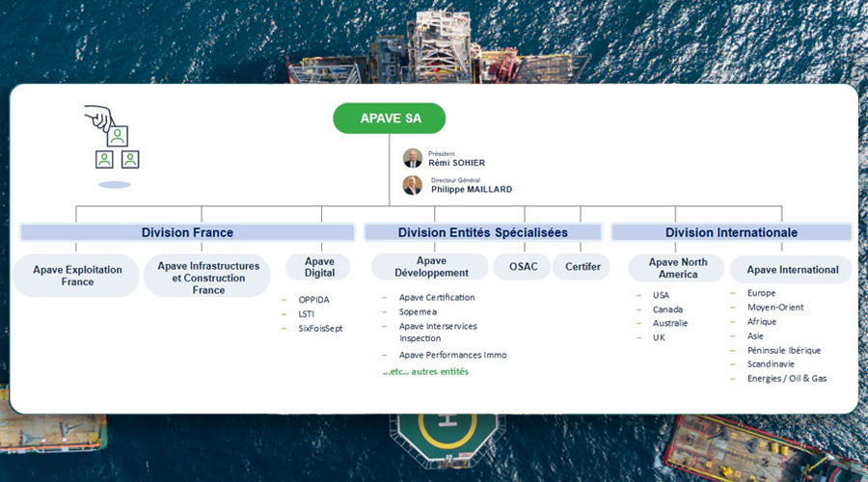Click Apave Performances Immo entry

click(x=453, y=355)
